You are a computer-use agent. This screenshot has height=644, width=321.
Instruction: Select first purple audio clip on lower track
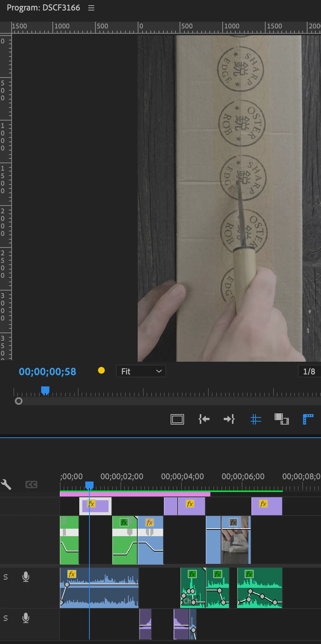pyautogui.click(x=145, y=624)
